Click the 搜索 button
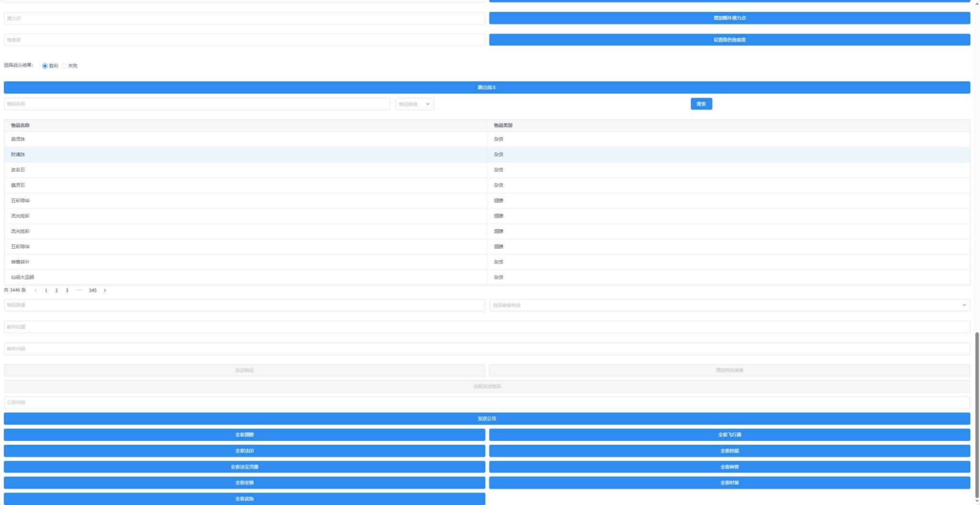Viewport: 980px width, 505px height. [701, 104]
